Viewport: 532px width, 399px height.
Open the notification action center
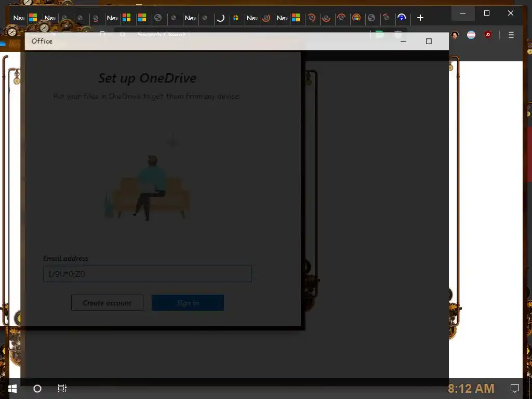pyautogui.click(x=515, y=389)
